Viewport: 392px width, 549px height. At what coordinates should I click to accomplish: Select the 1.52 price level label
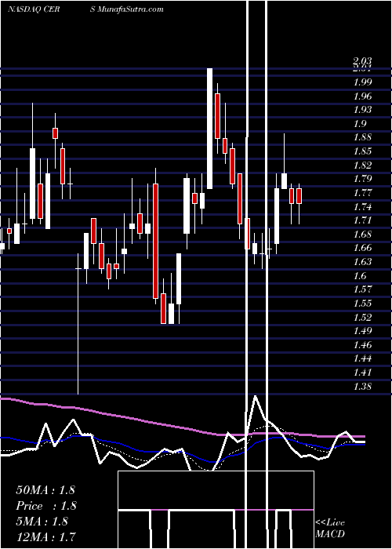pyautogui.click(x=362, y=317)
